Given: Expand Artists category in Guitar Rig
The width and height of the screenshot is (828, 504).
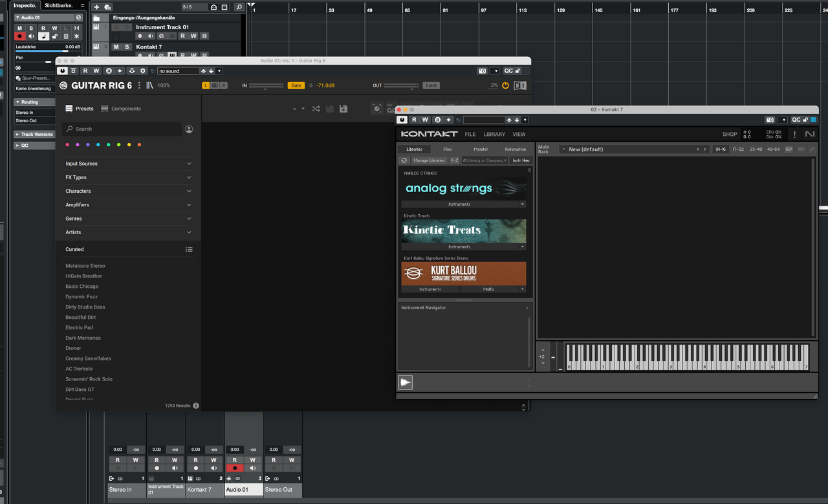Looking at the screenshot, I should point(128,232).
